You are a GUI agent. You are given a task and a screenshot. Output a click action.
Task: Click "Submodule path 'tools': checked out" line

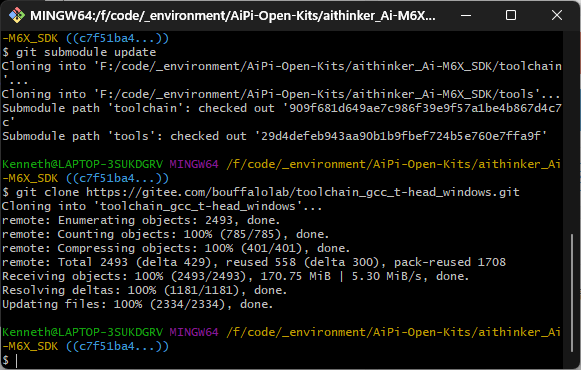[275, 136]
